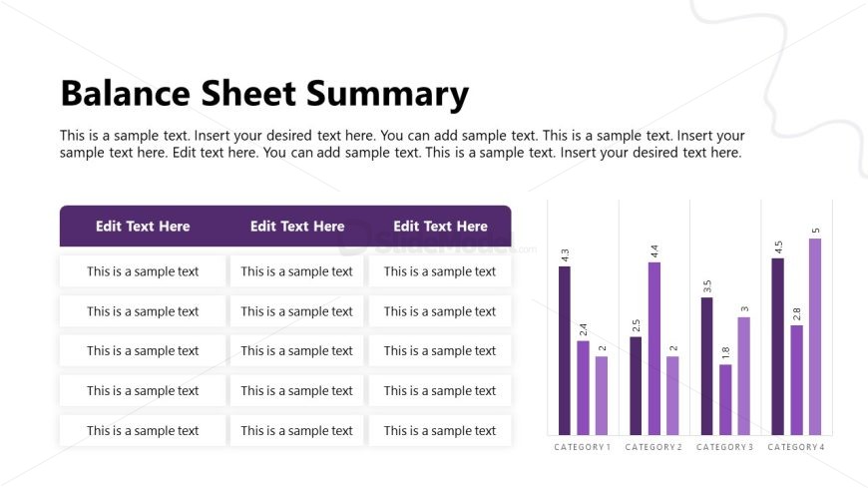Click the third column's Edit Text Here header
The image size is (868, 488).
click(x=440, y=227)
